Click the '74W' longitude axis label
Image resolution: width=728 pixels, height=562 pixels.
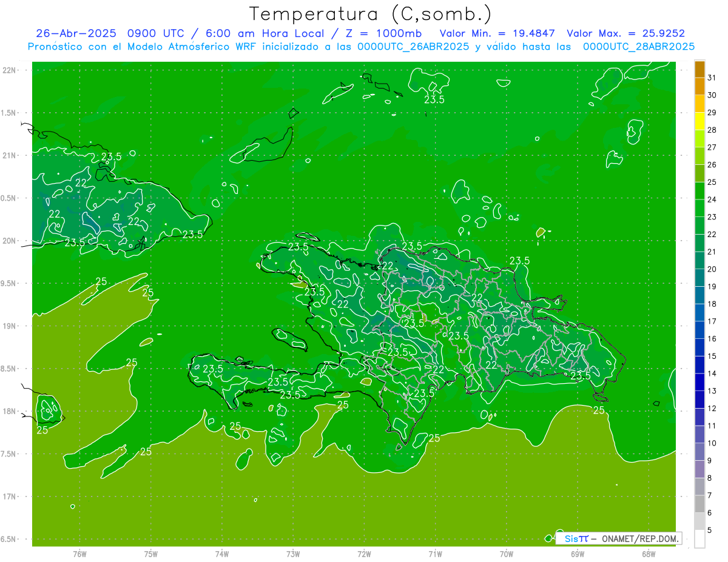click(x=221, y=554)
